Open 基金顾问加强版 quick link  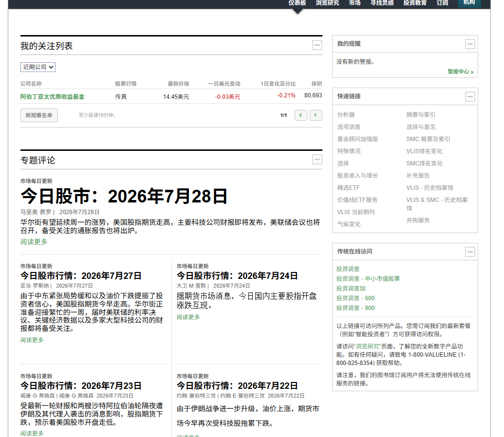(357, 139)
